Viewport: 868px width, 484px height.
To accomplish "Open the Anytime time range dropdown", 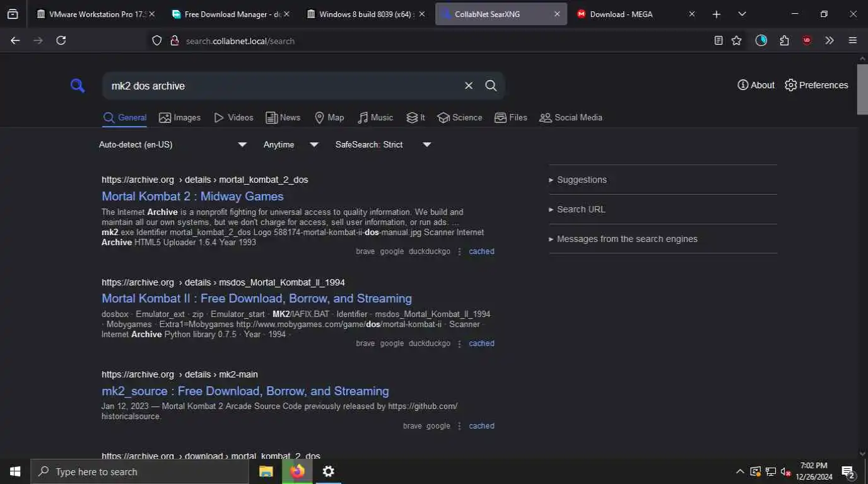I will pyautogui.click(x=291, y=144).
